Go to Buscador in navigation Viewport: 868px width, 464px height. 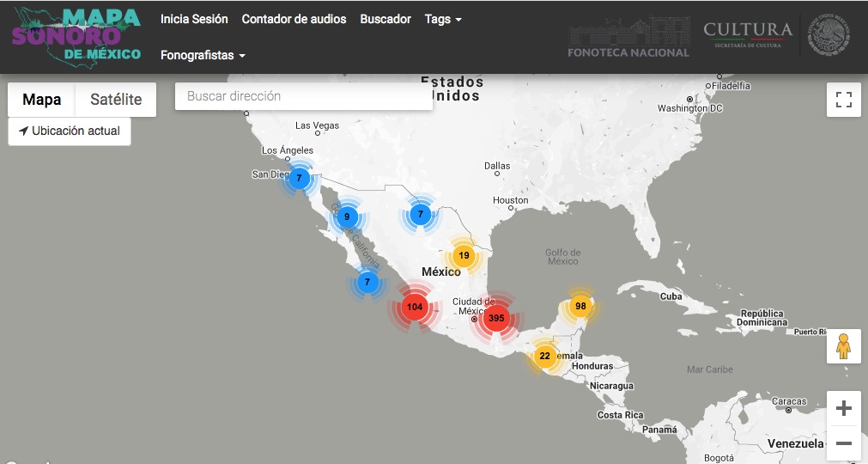tap(385, 19)
